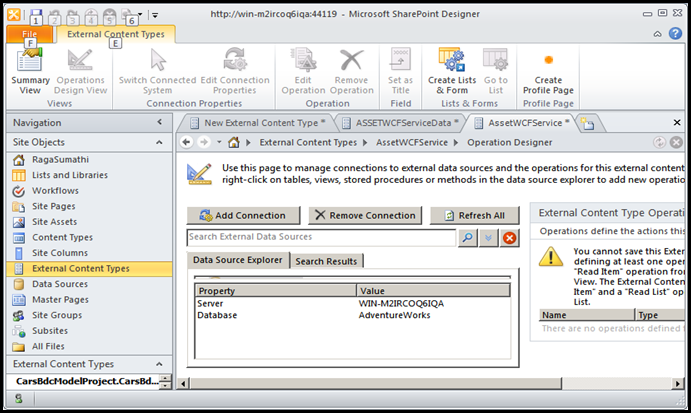
Task: Open recent pages dropdown in breadcrumb
Action: point(219,142)
